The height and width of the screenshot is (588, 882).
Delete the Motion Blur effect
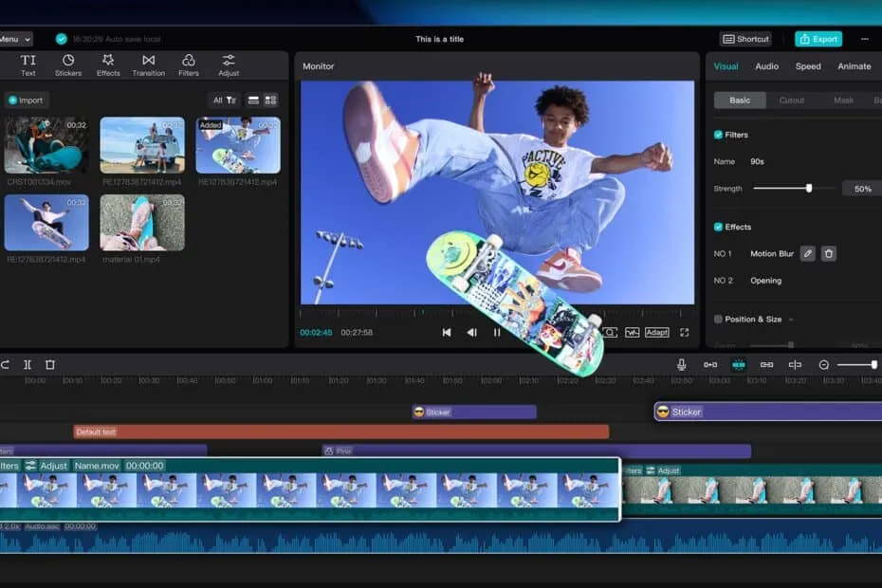[x=829, y=254]
